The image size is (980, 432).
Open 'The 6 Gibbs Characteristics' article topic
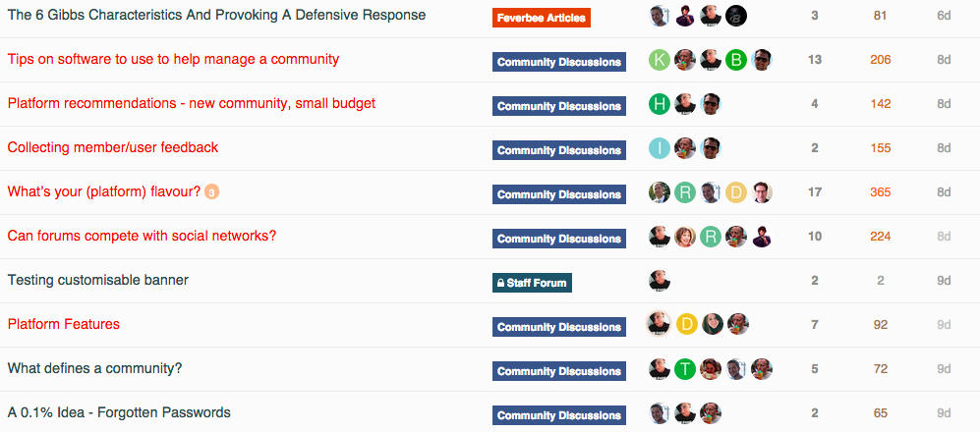tap(216, 15)
